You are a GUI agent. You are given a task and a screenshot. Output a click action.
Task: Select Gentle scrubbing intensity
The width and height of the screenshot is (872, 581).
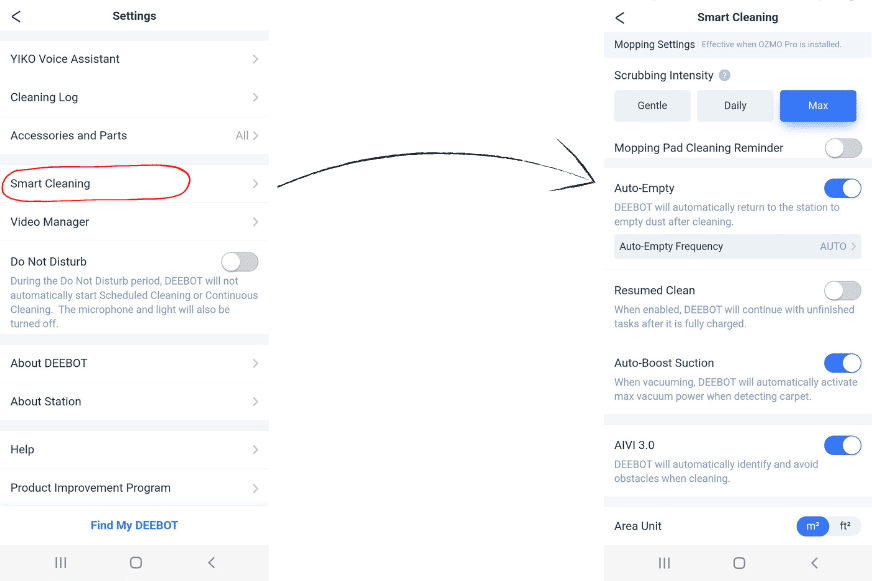coord(652,106)
